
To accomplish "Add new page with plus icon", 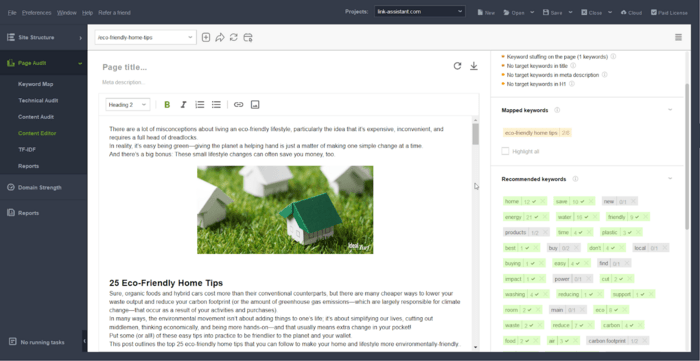I will click(205, 37).
